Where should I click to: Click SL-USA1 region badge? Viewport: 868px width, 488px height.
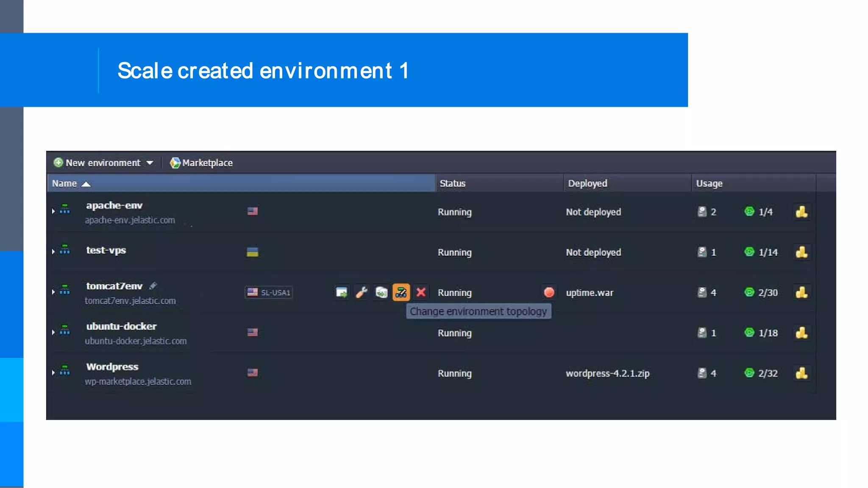pos(269,292)
